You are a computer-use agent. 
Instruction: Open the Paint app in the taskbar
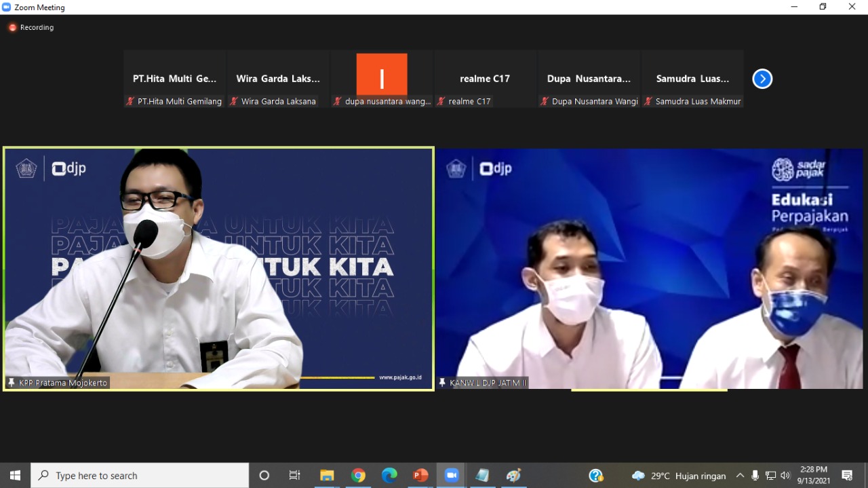click(x=513, y=475)
